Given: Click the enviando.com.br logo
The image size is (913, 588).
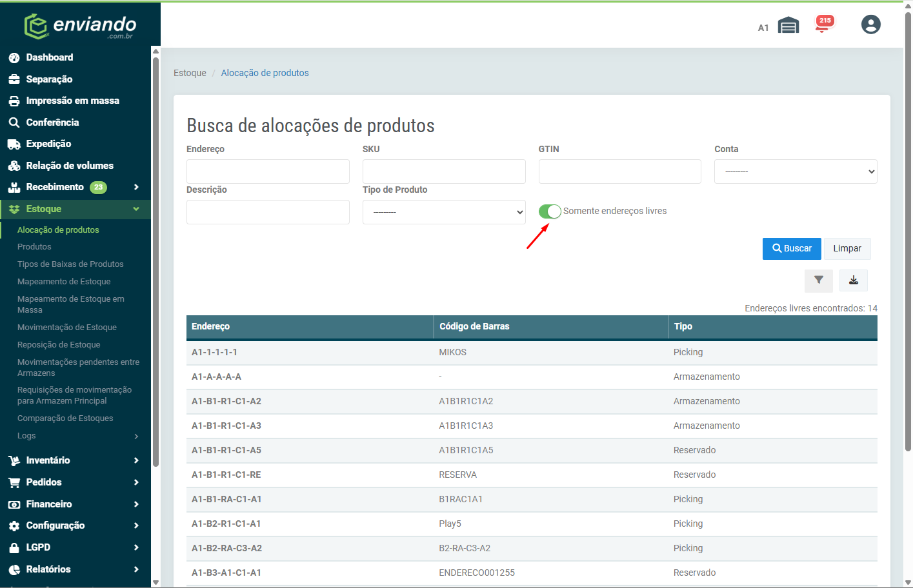Looking at the screenshot, I should (80, 26).
